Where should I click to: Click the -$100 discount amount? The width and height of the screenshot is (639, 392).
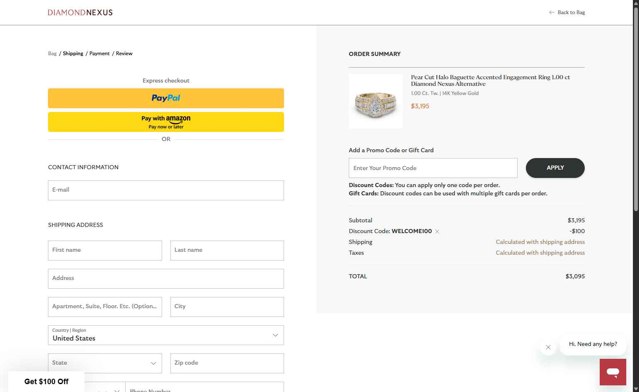click(577, 231)
